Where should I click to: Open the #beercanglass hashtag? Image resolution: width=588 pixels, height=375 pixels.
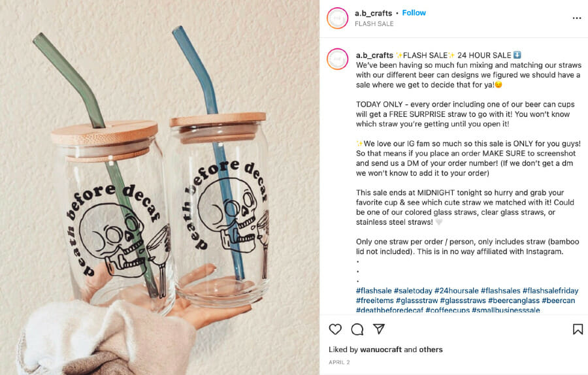pyautogui.click(x=514, y=301)
